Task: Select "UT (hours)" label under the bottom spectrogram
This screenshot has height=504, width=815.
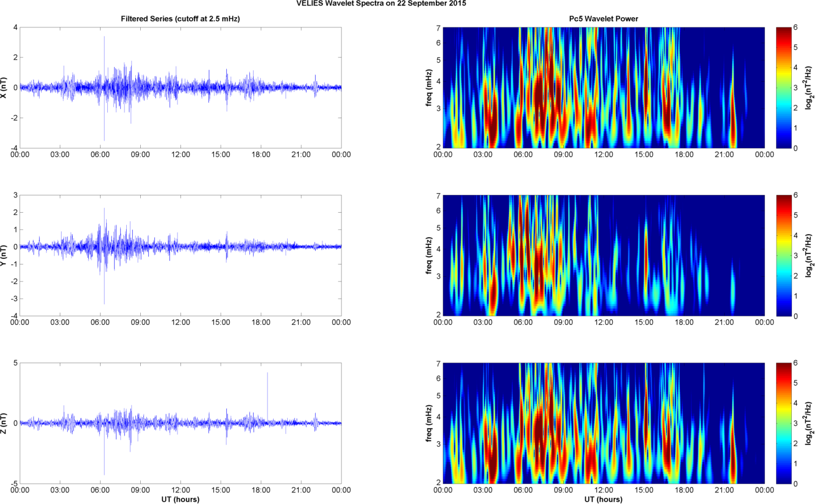Action: pyautogui.click(x=603, y=499)
